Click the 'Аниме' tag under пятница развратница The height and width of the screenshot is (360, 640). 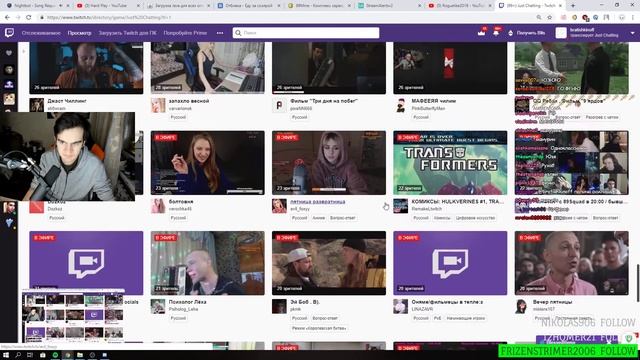pos(318,218)
